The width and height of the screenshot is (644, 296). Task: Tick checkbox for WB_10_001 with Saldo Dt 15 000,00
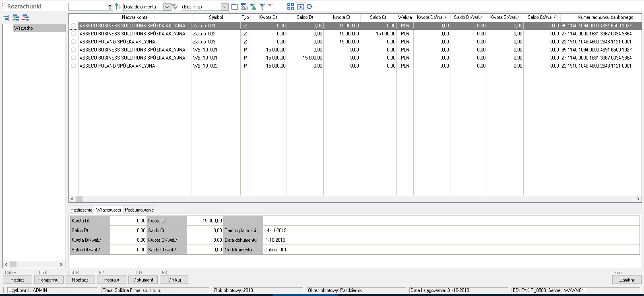point(74,58)
